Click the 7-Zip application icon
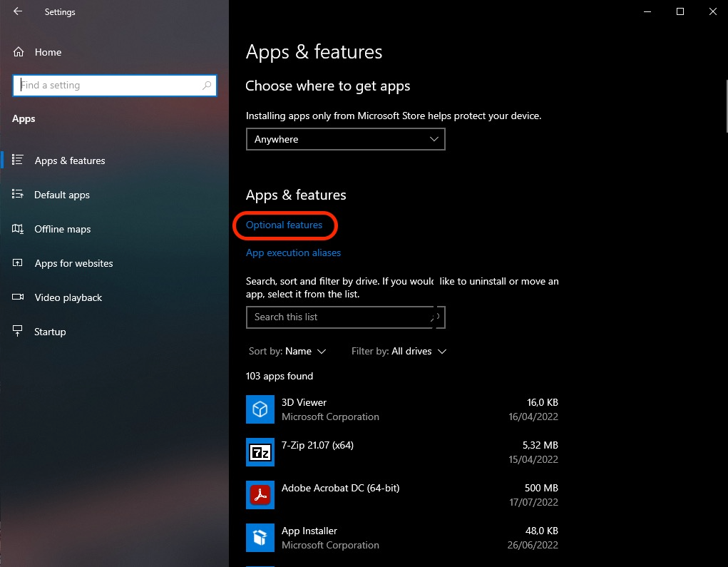 coord(260,452)
